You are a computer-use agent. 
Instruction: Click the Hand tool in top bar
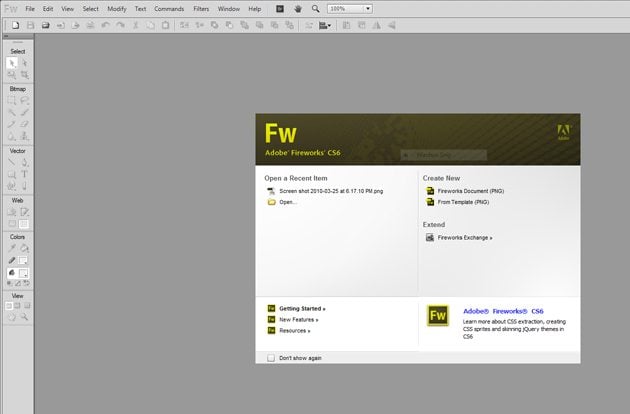pos(298,8)
